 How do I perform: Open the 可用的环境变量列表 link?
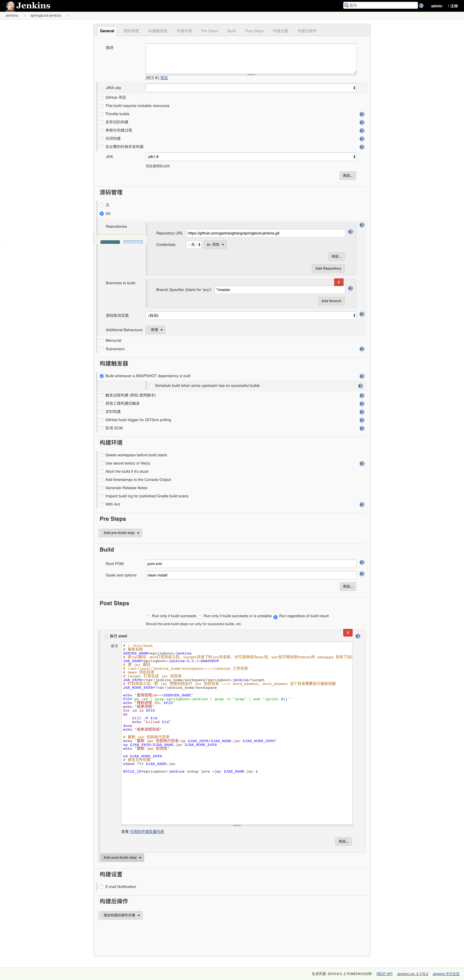point(147,832)
